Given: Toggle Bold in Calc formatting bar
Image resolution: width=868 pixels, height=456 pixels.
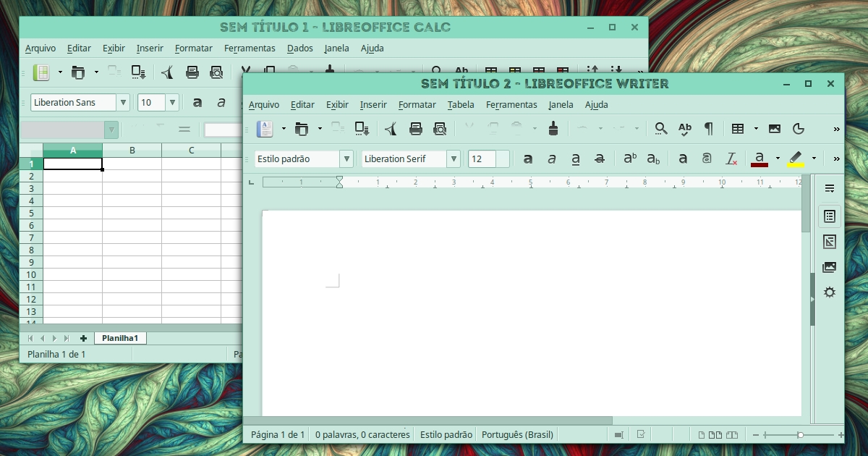Looking at the screenshot, I should pos(197,103).
